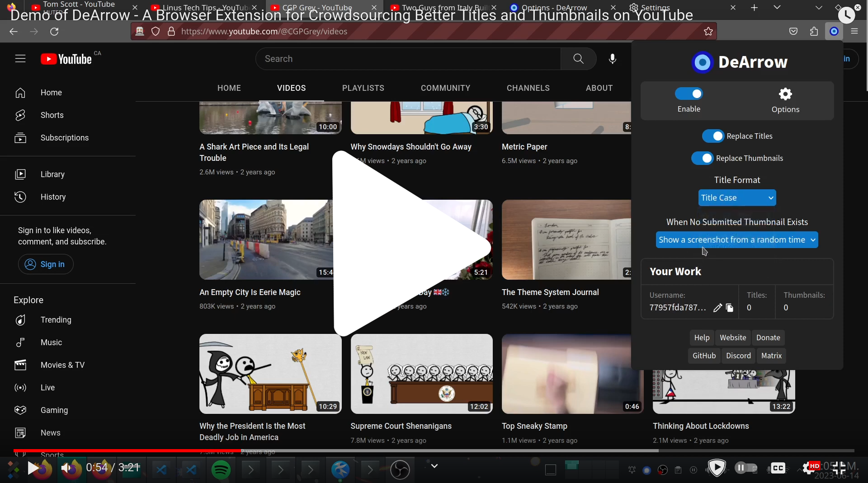Open the Discord link button
868x483 pixels.
738,356
